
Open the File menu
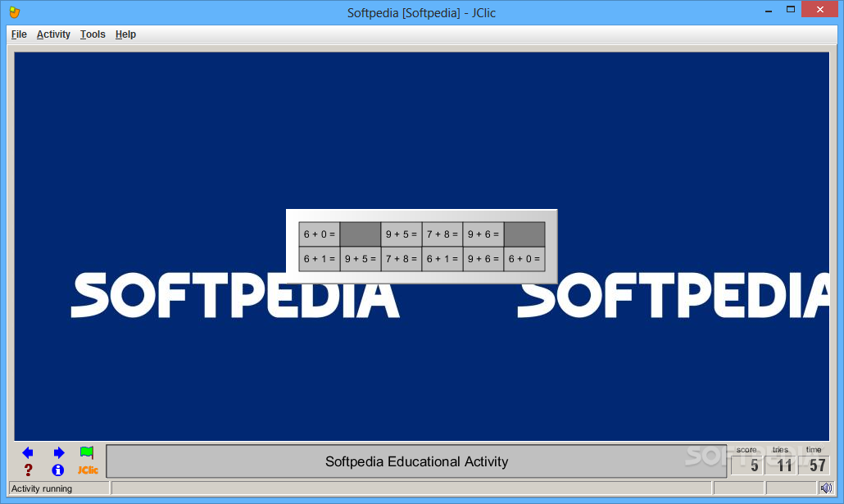point(19,34)
